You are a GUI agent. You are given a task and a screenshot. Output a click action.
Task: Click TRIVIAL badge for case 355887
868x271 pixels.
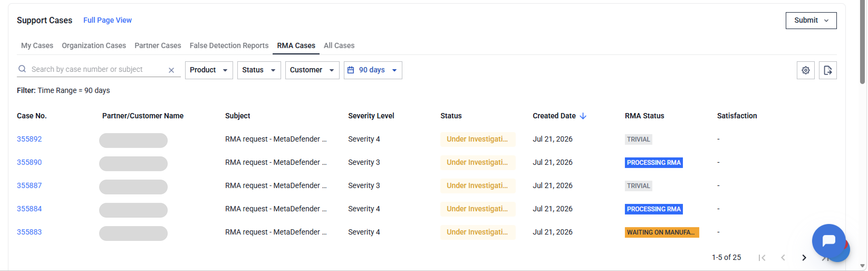638,186
